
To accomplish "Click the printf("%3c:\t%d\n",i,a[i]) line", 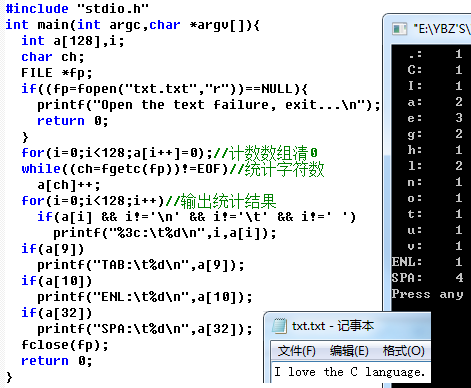I will tap(165, 233).
